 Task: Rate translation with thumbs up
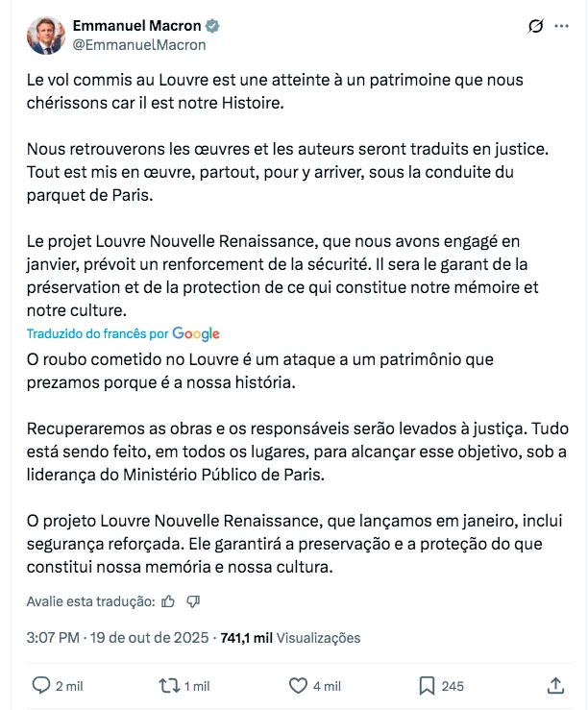(169, 601)
